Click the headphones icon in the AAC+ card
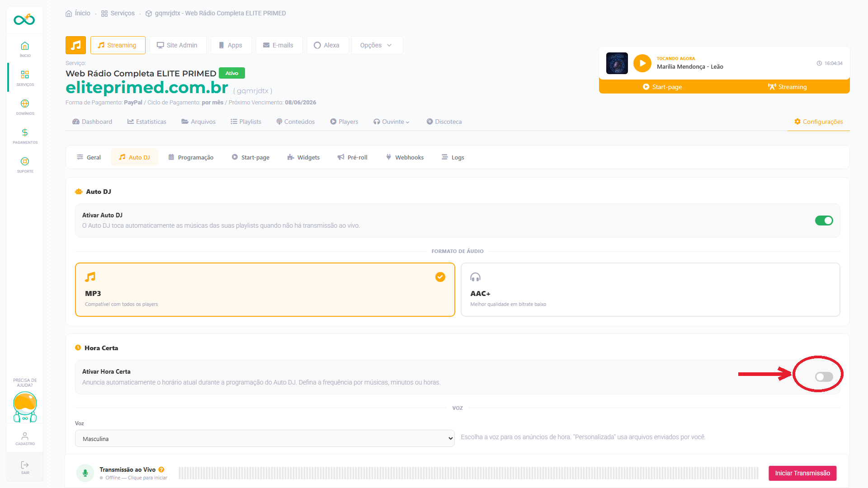 [x=475, y=277]
